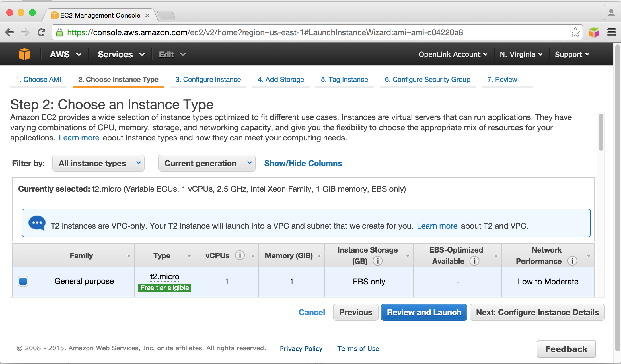Viewport: 621px width, 364px height.
Task: Click the Instance Storage info icon
Action: (x=377, y=261)
